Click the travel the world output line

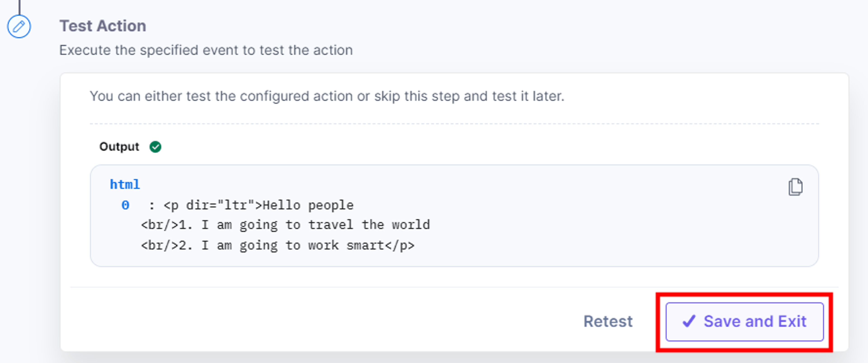coord(285,225)
